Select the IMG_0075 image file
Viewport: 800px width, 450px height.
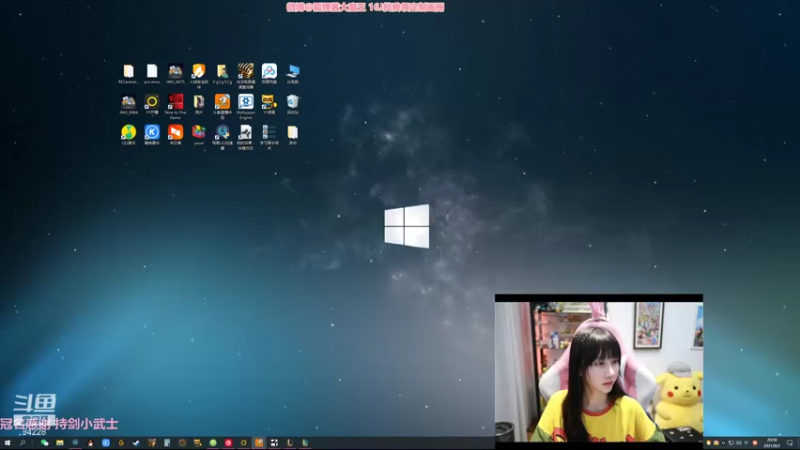(176, 73)
